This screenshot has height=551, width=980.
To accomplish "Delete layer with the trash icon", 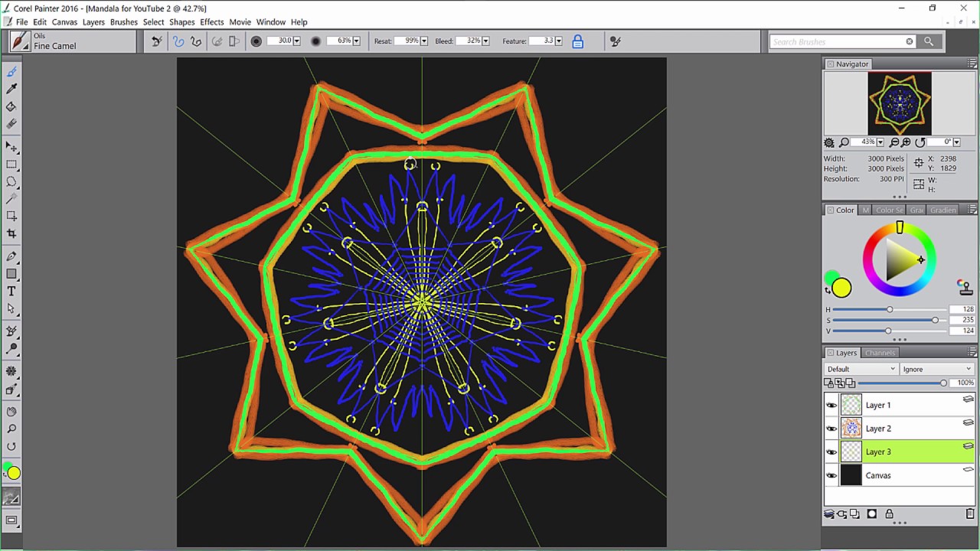I will pyautogui.click(x=970, y=514).
